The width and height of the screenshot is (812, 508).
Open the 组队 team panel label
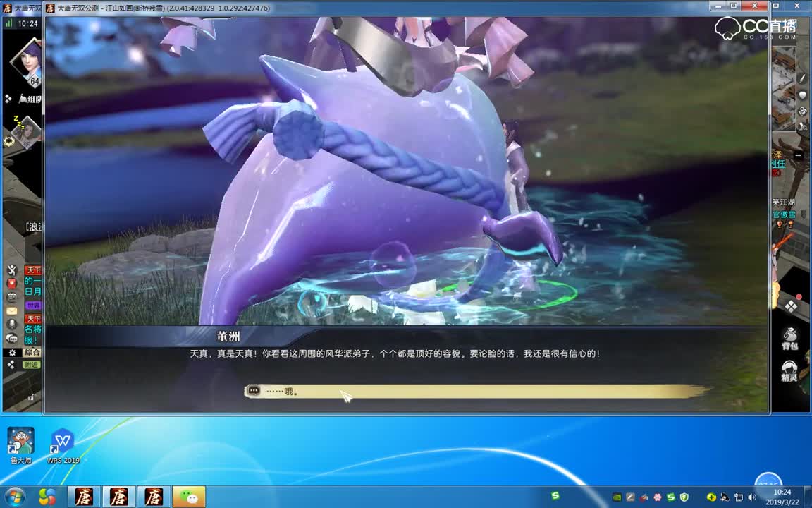pyautogui.click(x=30, y=99)
